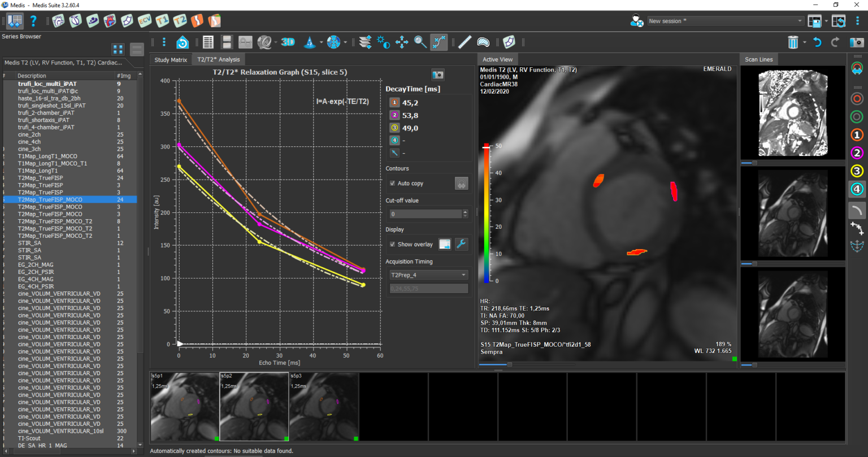868x457 pixels.
Task: Activate the magnifier zoom tool
Action: [420, 42]
